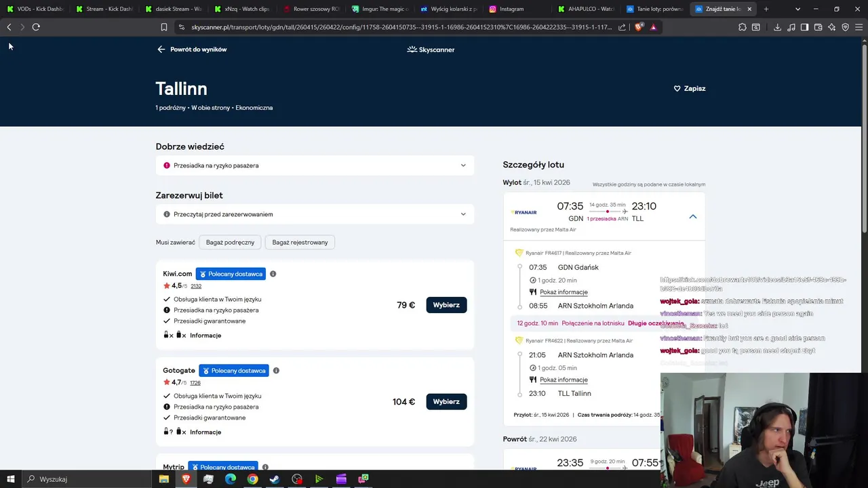
Task: Expand Przeczytaj przed zarezerwowaniem section
Action: tap(315, 214)
